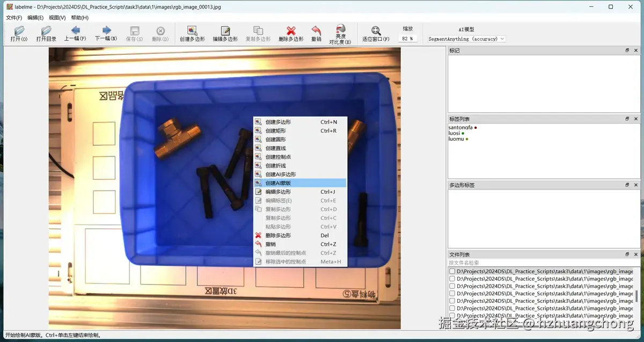Viewport: 644px width, 342px height.
Task: Open the 文件(F) menu
Action: coord(14,18)
